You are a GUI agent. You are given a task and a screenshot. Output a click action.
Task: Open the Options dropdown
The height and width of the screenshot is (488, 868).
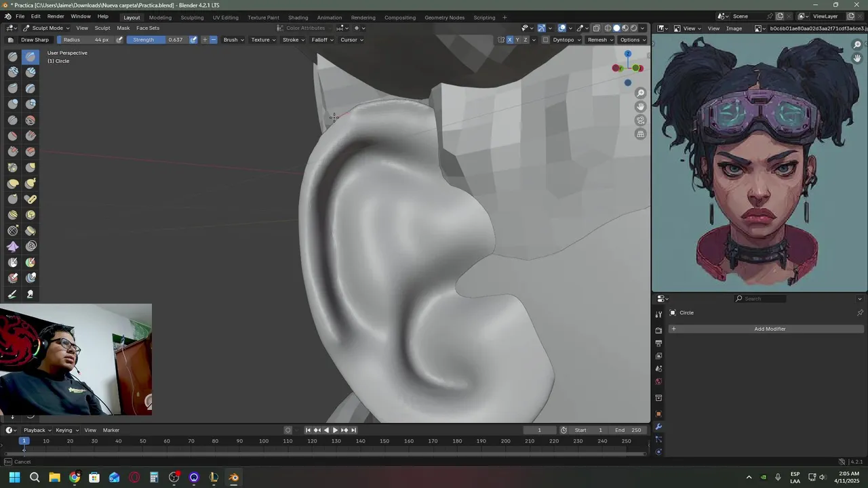click(x=633, y=40)
